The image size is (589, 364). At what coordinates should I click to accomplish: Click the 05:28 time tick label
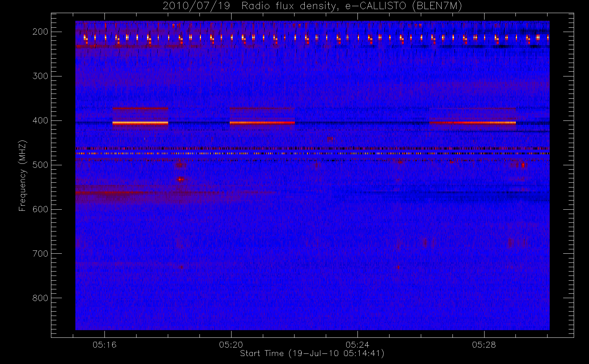pos(484,344)
